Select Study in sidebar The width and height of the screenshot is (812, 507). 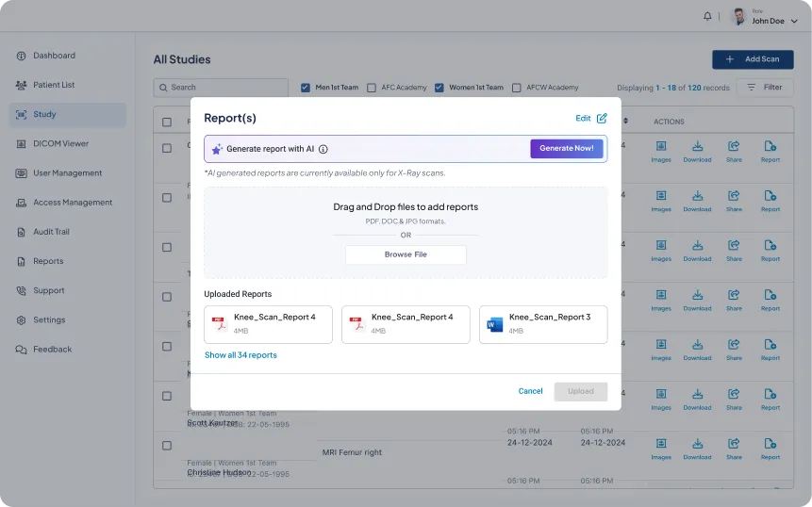[x=67, y=114]
